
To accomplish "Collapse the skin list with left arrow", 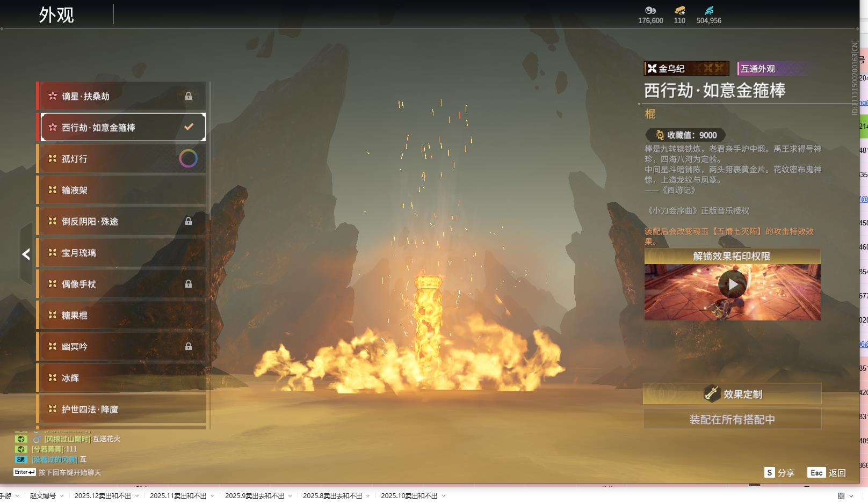I will click(26, 254).
